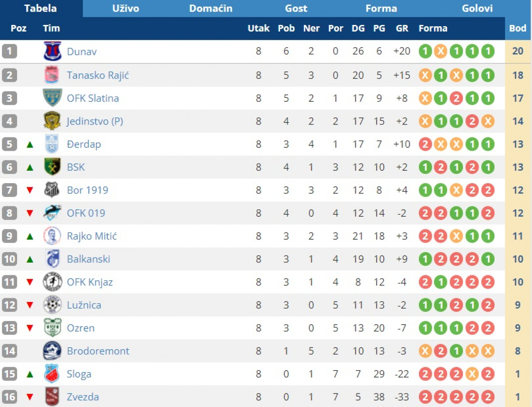The image size is (532, 407).
Task: Select the Golovi tab
Action: coord(477,8)
